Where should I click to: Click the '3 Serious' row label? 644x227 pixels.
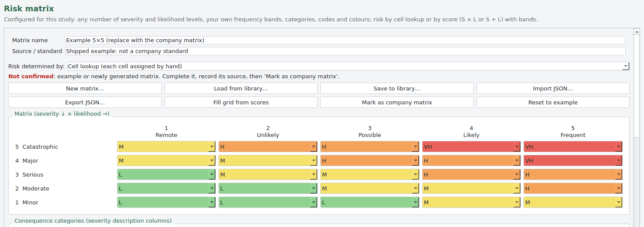[29, 174]
